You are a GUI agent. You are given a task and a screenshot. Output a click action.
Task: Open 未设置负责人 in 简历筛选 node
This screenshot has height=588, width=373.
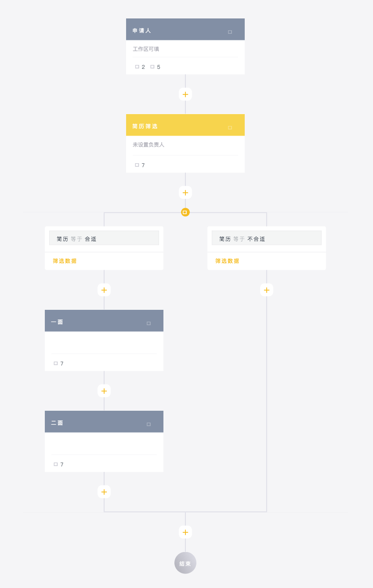148,145
